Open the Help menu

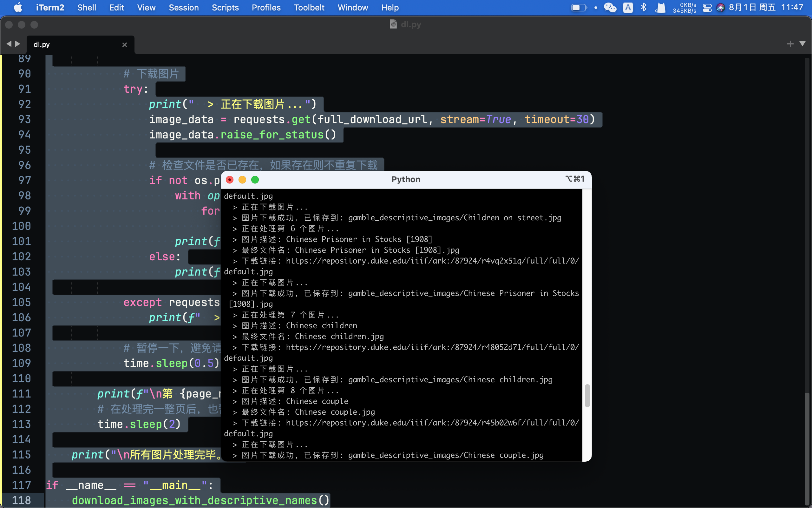pyautogui.click(x=390, y=7)
